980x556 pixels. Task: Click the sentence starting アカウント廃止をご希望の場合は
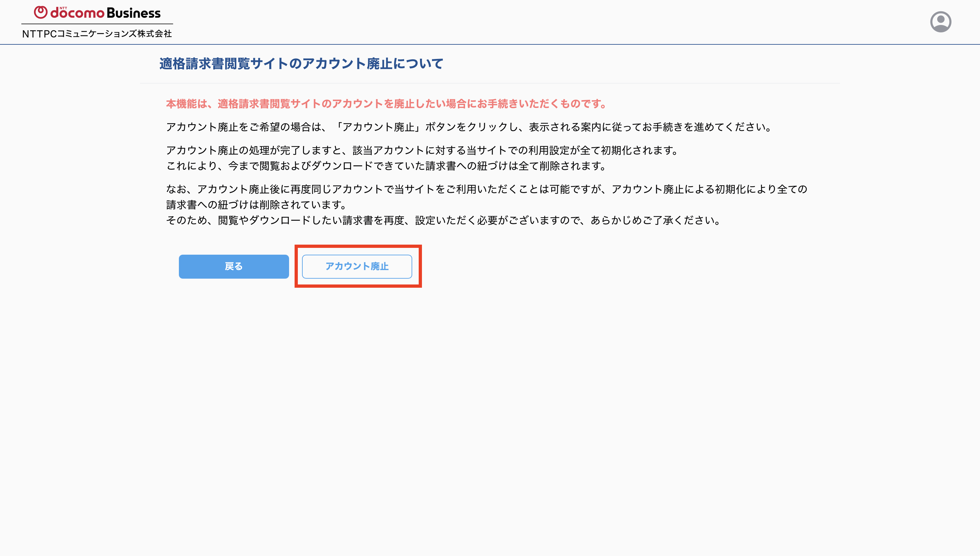(469, 127)
